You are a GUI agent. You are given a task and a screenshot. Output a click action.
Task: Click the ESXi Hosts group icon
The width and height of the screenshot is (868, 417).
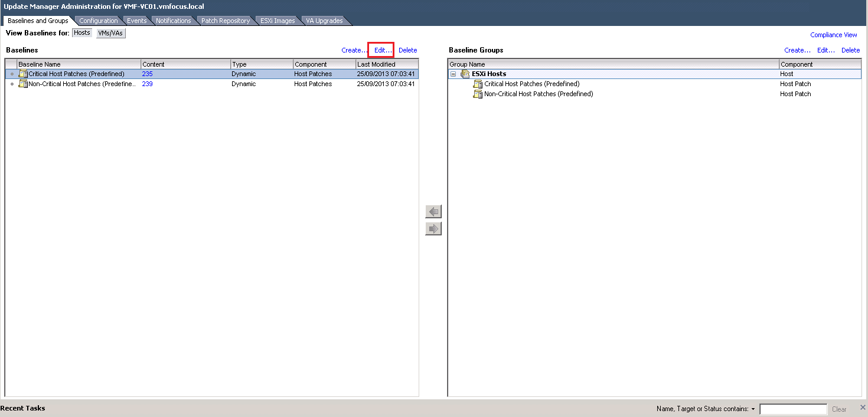(465, 74)
